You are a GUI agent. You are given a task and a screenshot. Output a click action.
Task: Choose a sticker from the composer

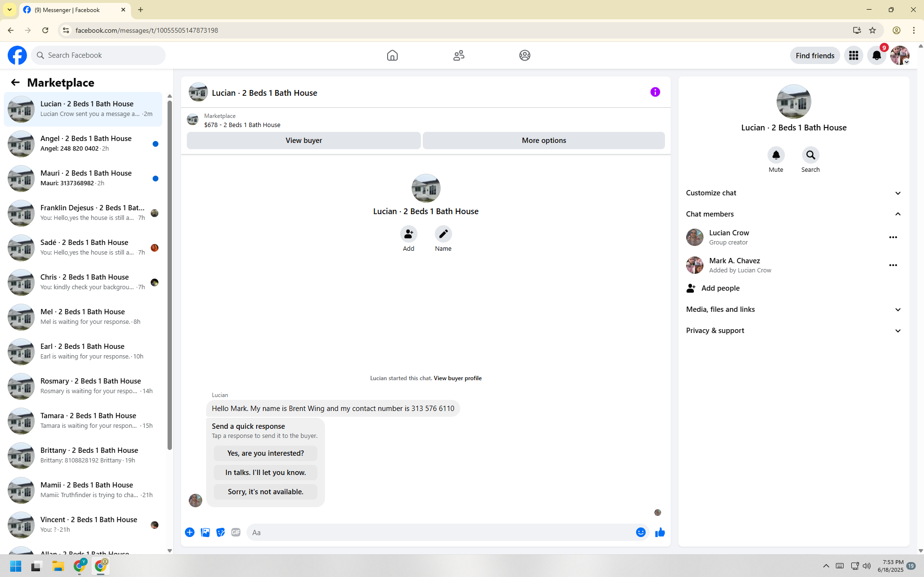221,532
